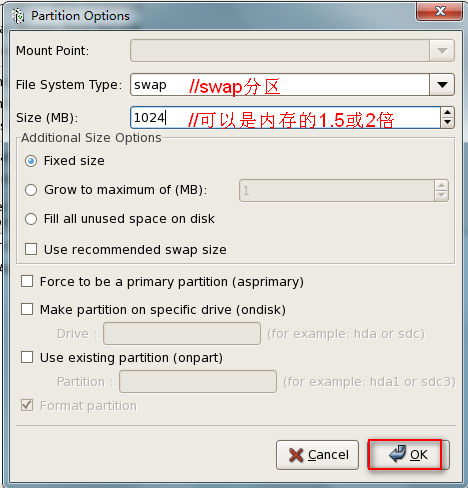Screen dimensions: 468x488
Task: Click the File System Type label
Action: click(69, 85)
